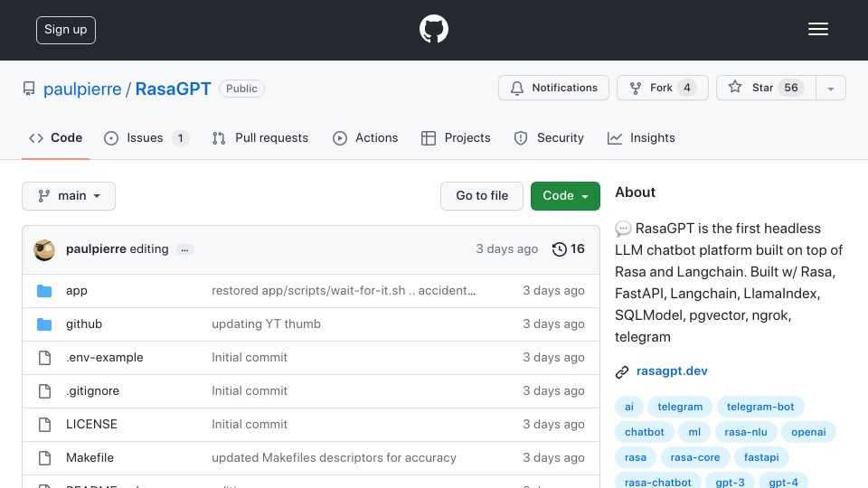This screenshot has width=868, height=488.
Task: Click the 'editing' latest commit message
Action: [x=149, y=249]
